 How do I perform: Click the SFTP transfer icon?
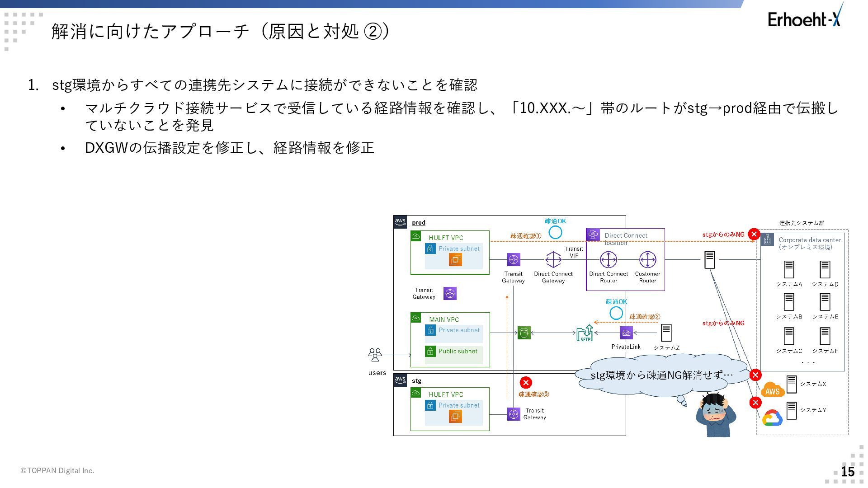pos(585,333)
